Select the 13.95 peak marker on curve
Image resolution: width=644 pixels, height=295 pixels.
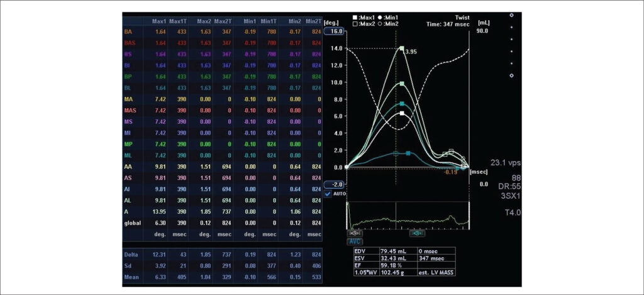[402, 48]
